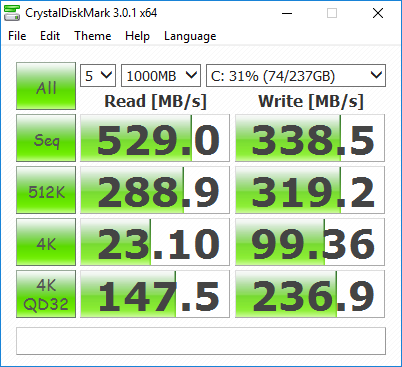This screenshot has height=367, width=402.
Task: Start the 512K benchmark test
Action: pyautogui.click(x=46, y=190)
